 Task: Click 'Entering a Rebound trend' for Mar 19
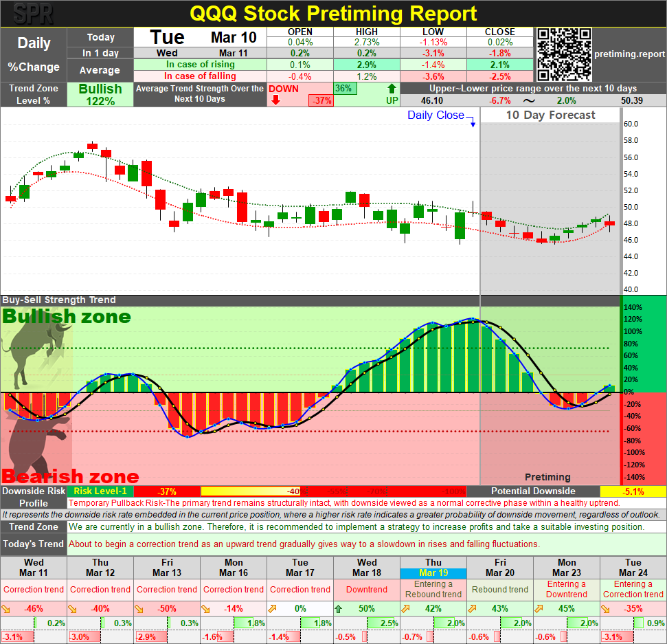click(x=433, y=590)
